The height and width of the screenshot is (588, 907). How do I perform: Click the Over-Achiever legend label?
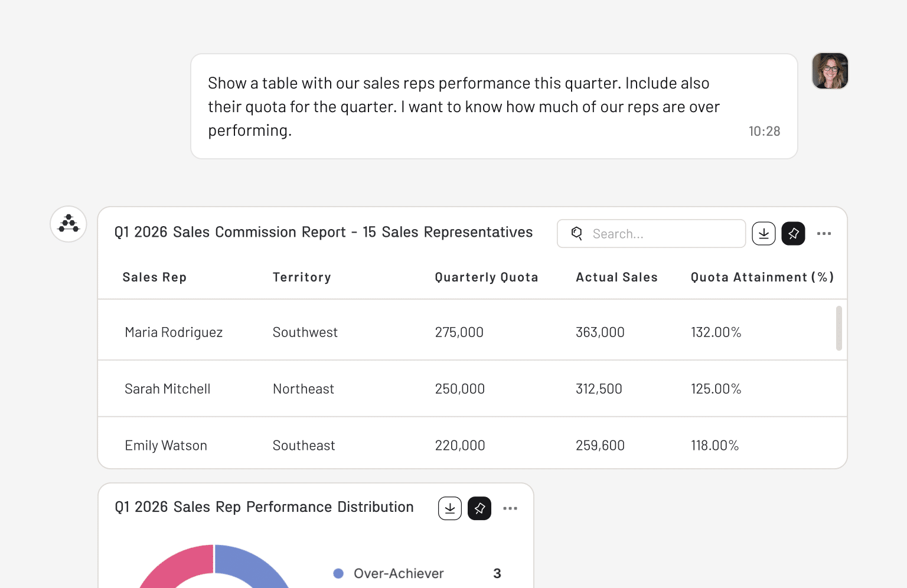[x=399, y=573]
